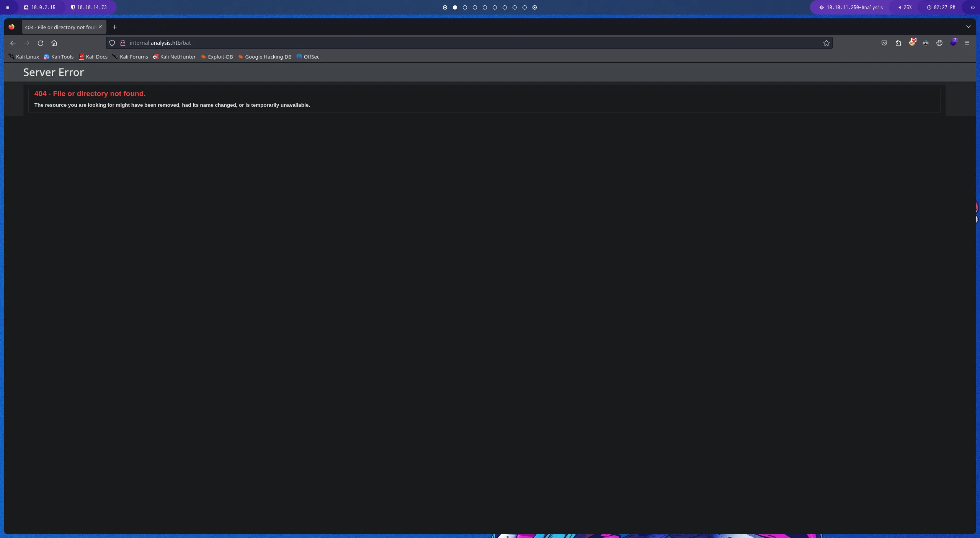Bookmark this page with the star icon
980x538 pixels.
[x=826, y=43]
